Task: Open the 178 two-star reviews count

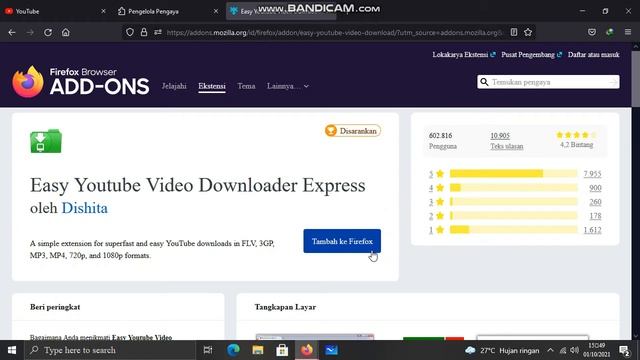Action: click(x=595, y=216)
